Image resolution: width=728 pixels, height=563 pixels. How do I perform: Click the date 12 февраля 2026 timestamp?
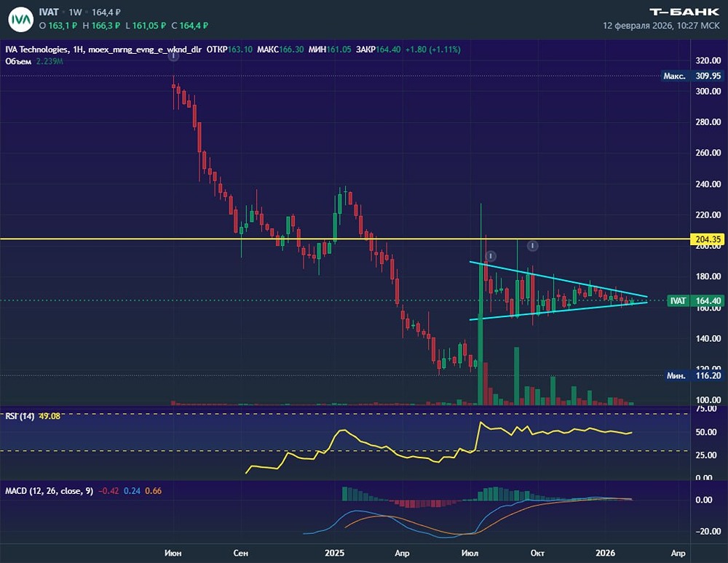click(661, 25)
